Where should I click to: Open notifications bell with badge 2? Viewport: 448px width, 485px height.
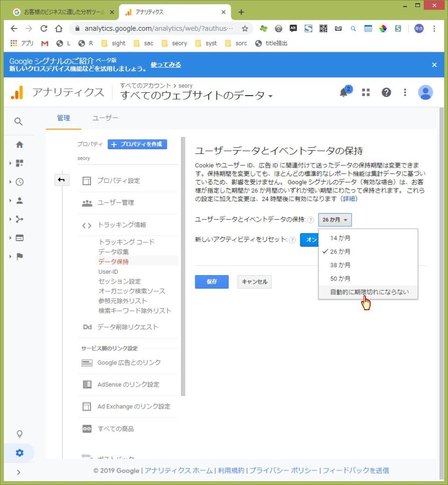(x=345, y=92)
